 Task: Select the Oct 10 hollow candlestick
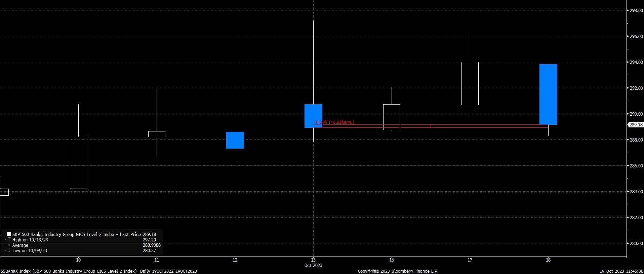click(78, 163)
